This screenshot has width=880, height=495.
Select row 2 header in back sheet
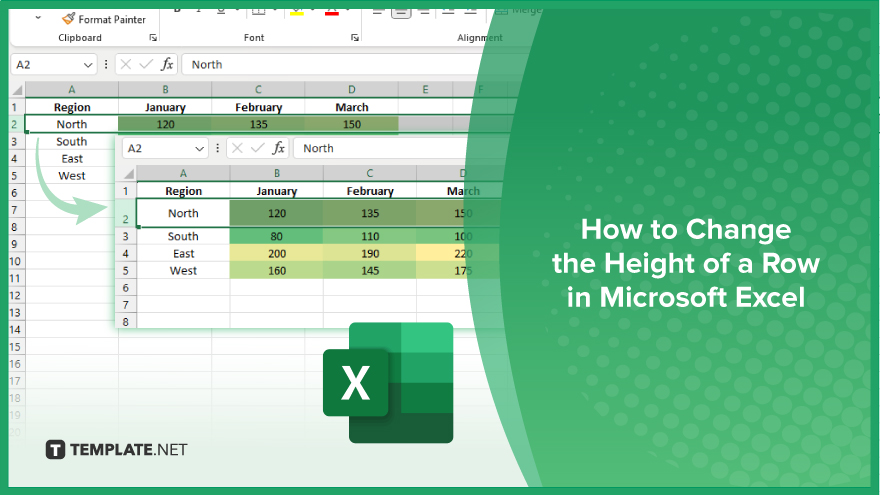pos(15,124)
